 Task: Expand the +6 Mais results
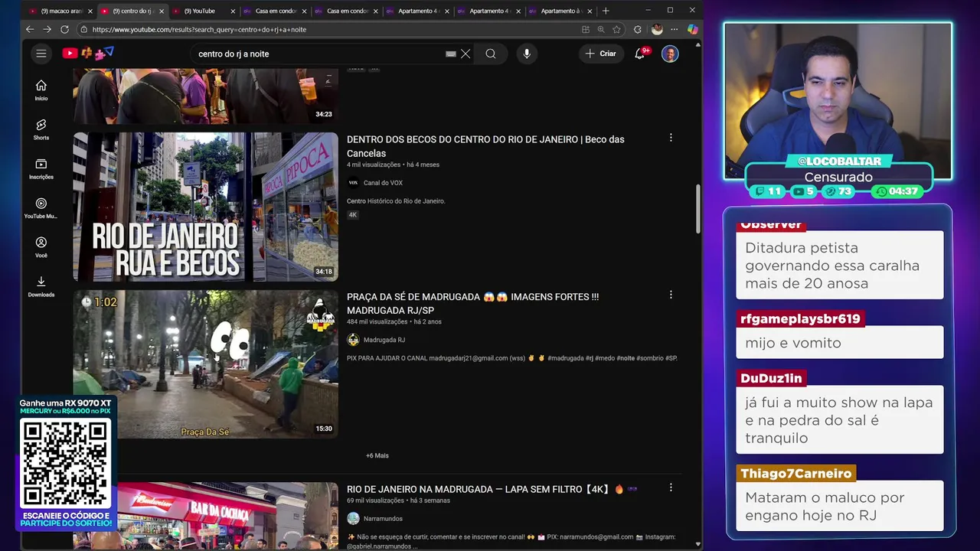(x=377, y=455)
